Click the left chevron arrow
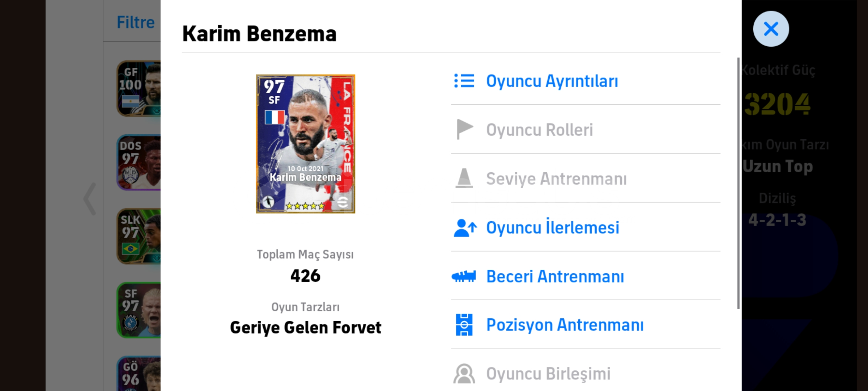The image size is (868, 391). pyautogui.click(x=90, y=199)
